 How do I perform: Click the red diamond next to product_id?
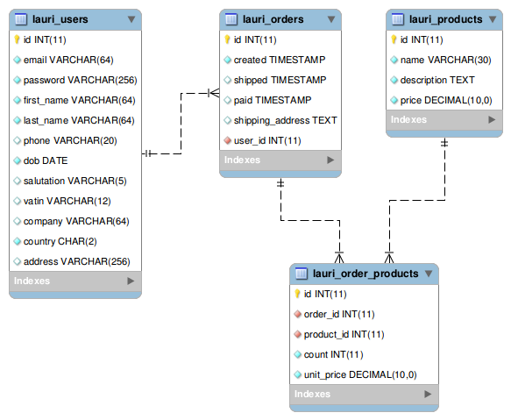(x=297, y=334)
